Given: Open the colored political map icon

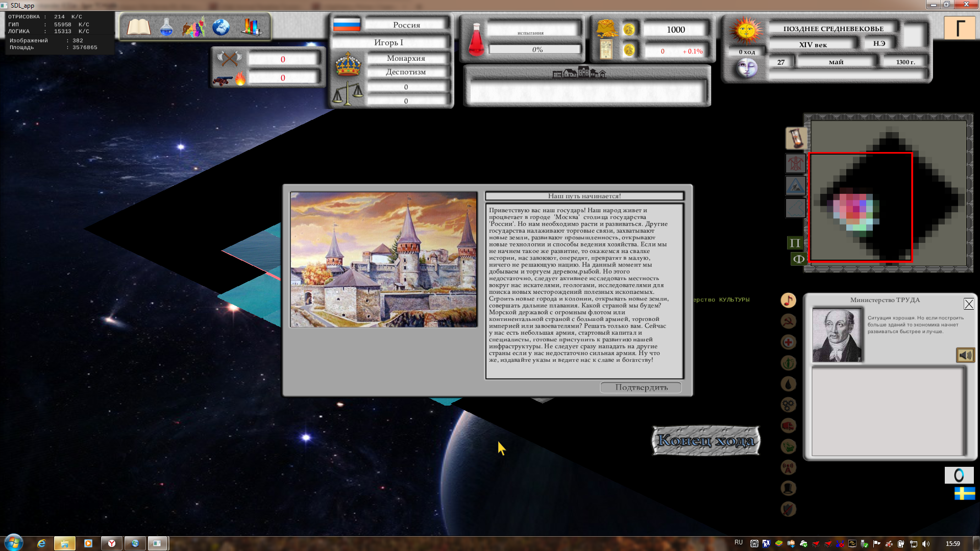Looking at the screenshot, I should [193, 27].
